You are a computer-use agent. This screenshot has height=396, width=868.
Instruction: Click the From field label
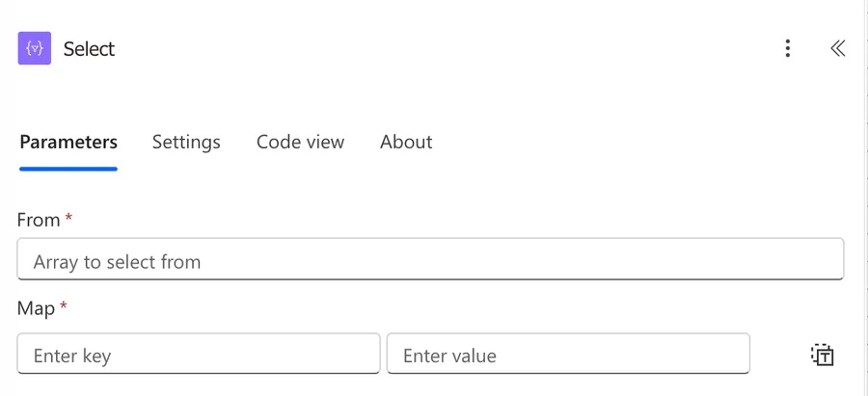(x=39, y=220)
